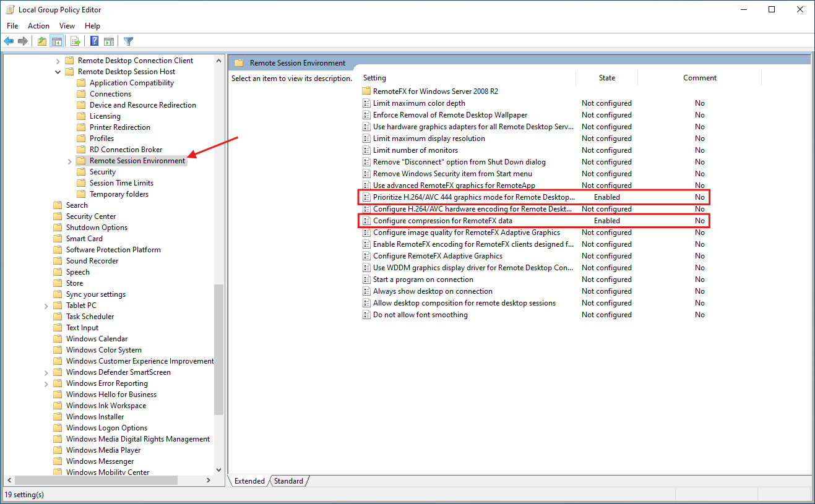Click tree scrollbar up arrow
The image size is (815, 504).
coord(218,60)
